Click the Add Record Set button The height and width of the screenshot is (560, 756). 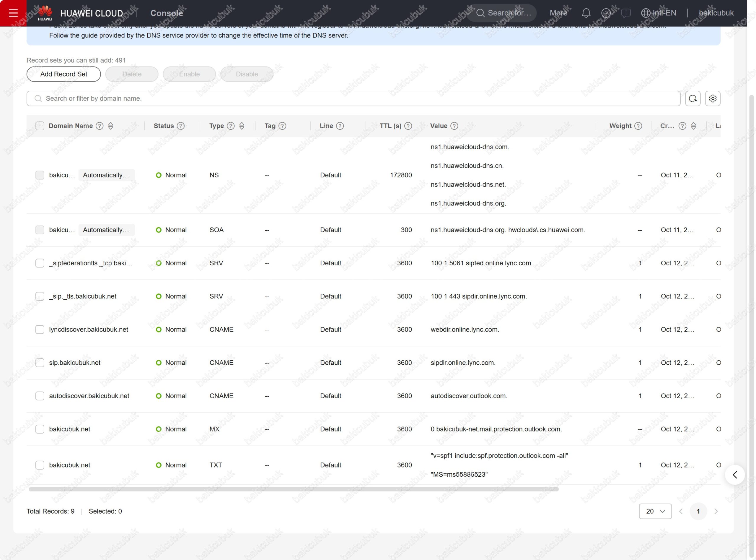pyautogui.click(x=64, y=74)
